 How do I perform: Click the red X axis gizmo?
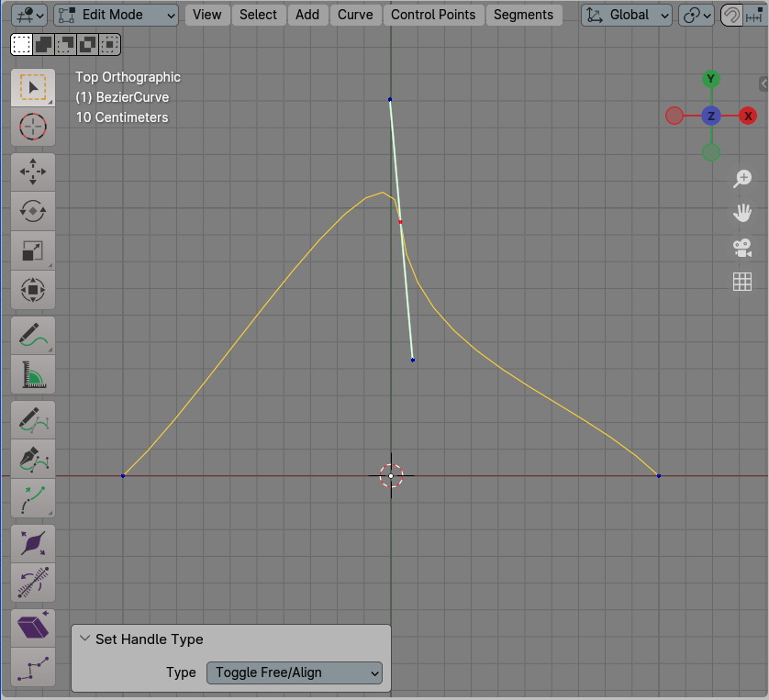pyautogui.click(x=748, y=117)
